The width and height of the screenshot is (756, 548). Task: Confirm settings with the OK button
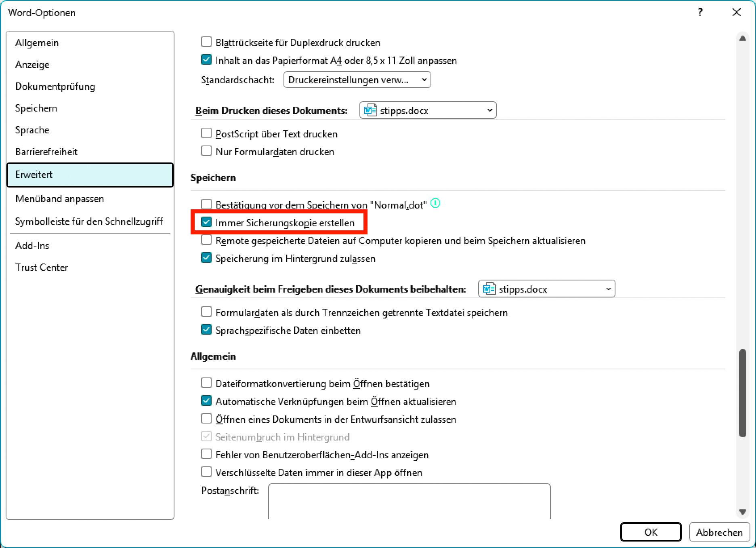click(651, 532)
